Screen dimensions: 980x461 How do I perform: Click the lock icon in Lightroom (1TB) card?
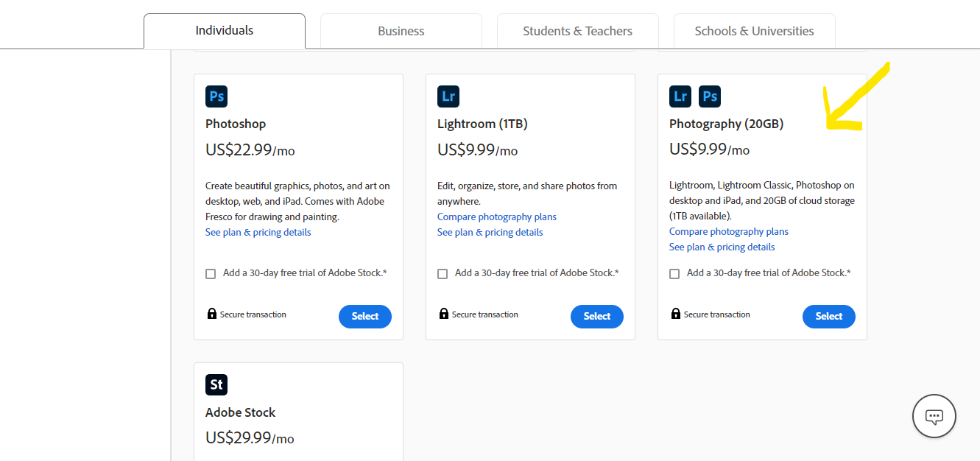coord(443,314)
